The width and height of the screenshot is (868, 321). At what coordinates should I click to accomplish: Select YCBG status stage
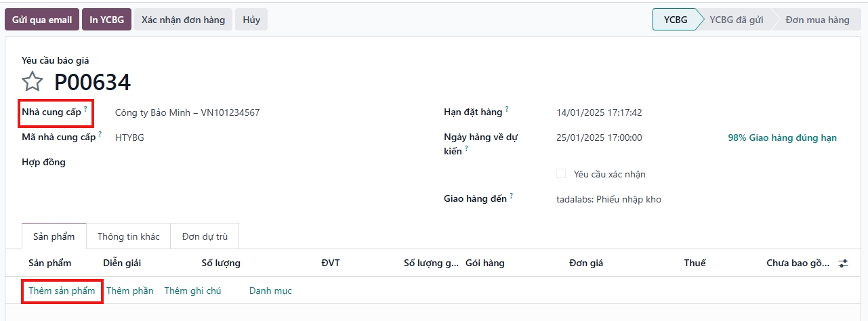click(x=676, y=20)
